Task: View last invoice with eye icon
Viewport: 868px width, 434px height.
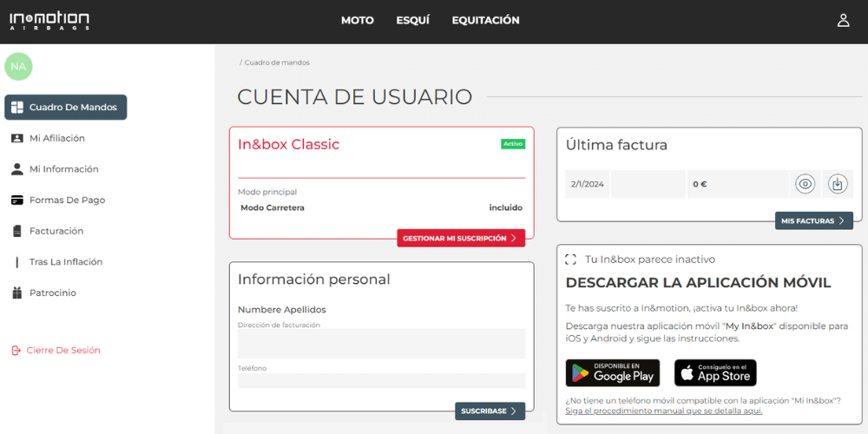Action: (806, 184)
